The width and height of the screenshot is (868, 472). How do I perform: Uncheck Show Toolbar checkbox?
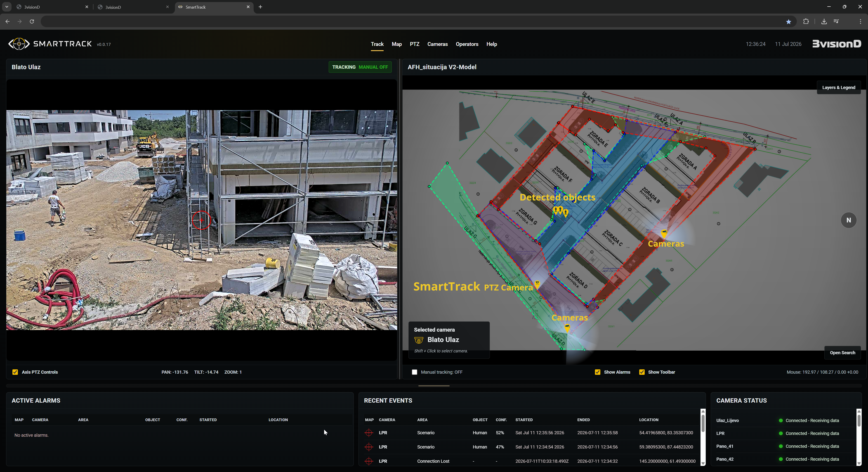pyautogui.click(x=642, y=372)
